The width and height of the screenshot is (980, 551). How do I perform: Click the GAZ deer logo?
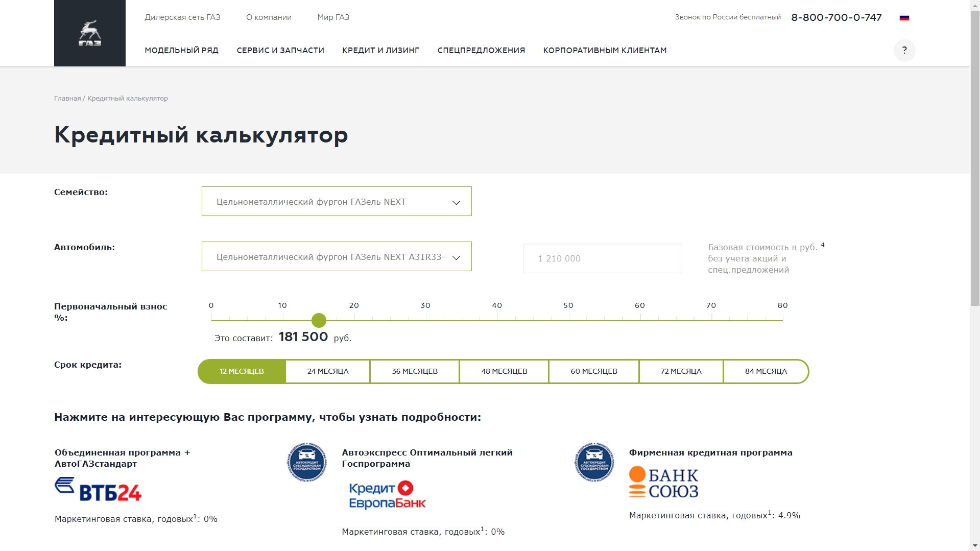point(90,33)
